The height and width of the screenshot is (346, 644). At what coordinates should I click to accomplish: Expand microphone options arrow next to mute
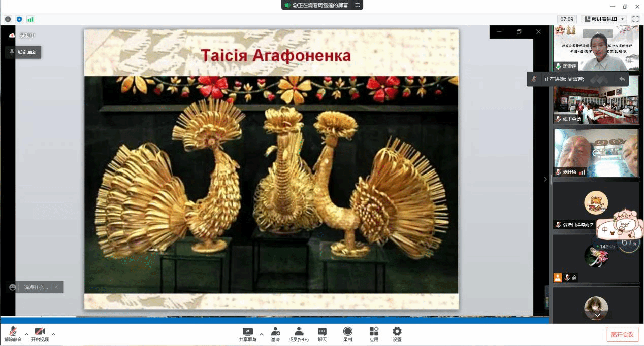26,334
